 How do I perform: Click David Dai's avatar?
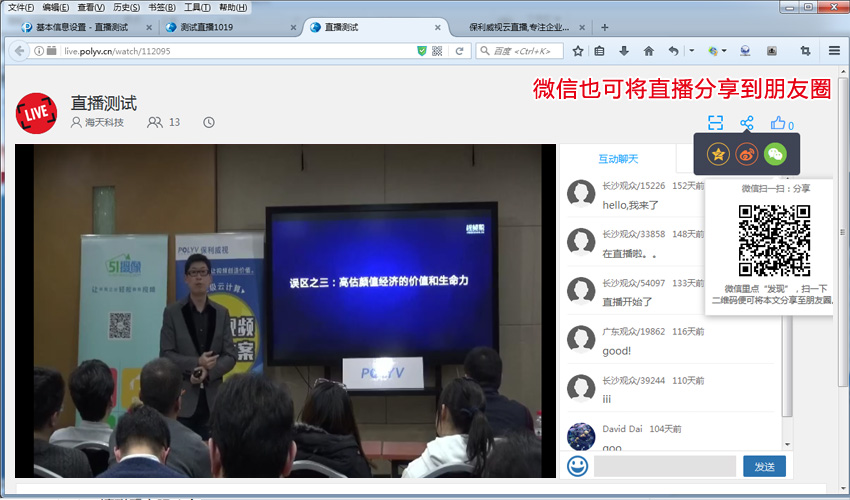pyautogui.click(x=581, y=436)
